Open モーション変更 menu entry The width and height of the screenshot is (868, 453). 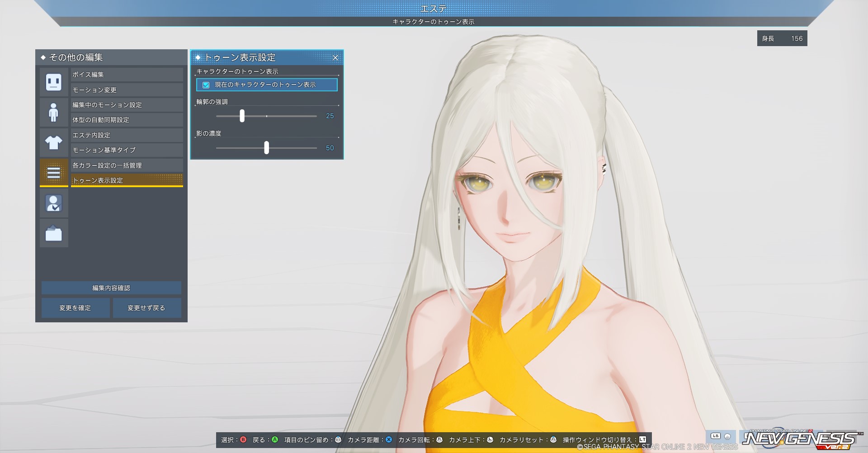127,90
